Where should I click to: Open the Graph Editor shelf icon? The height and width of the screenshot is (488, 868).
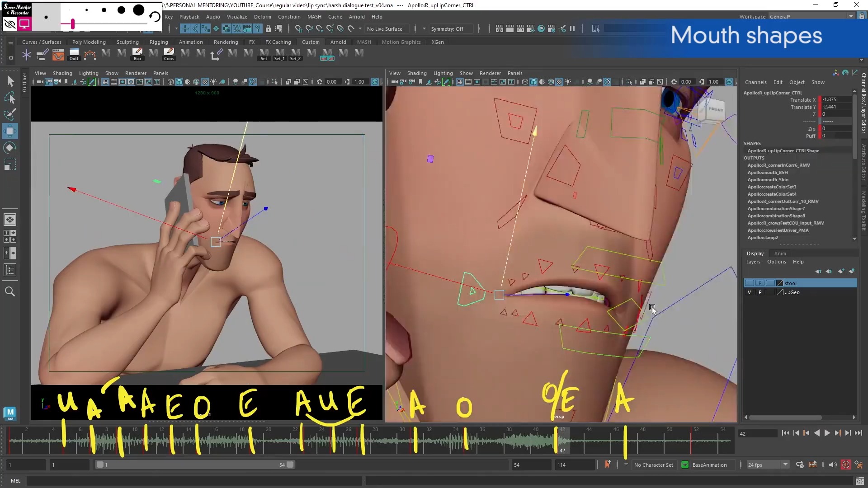(x=58, y=55)
